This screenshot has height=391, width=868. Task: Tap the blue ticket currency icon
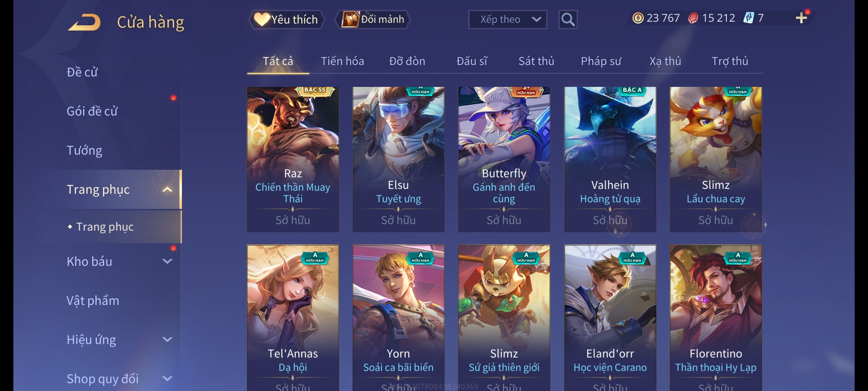[749, 18]
